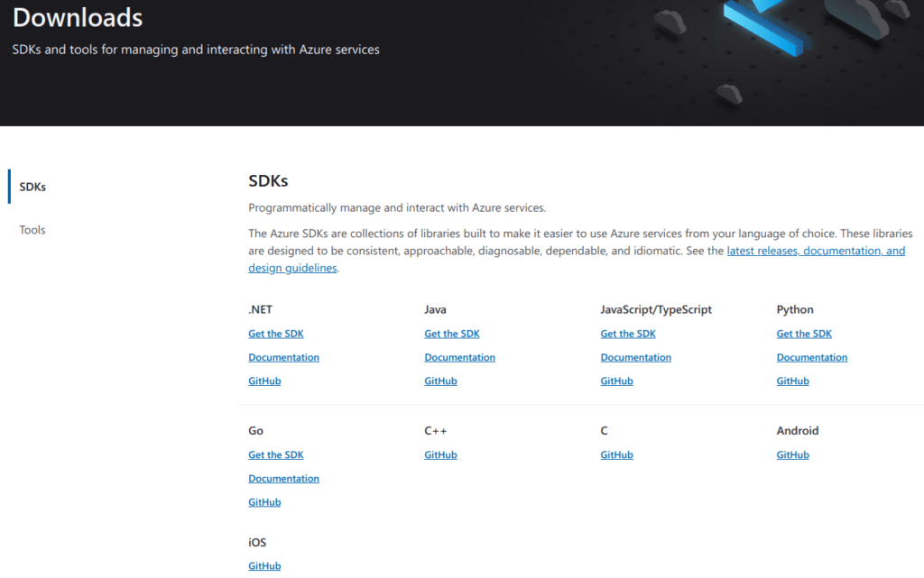Click the Python heading text
The width and height of the screenshot is (924, 578).
coord(795,309)
